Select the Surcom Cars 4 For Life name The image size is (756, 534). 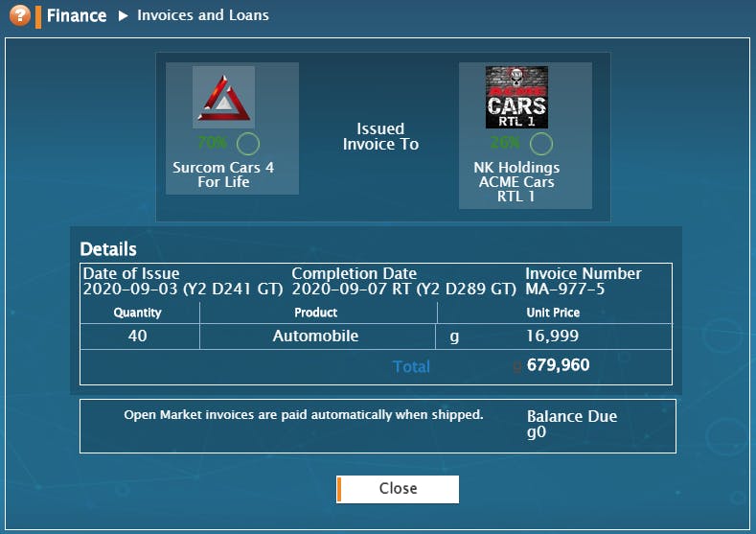(223, 174)
